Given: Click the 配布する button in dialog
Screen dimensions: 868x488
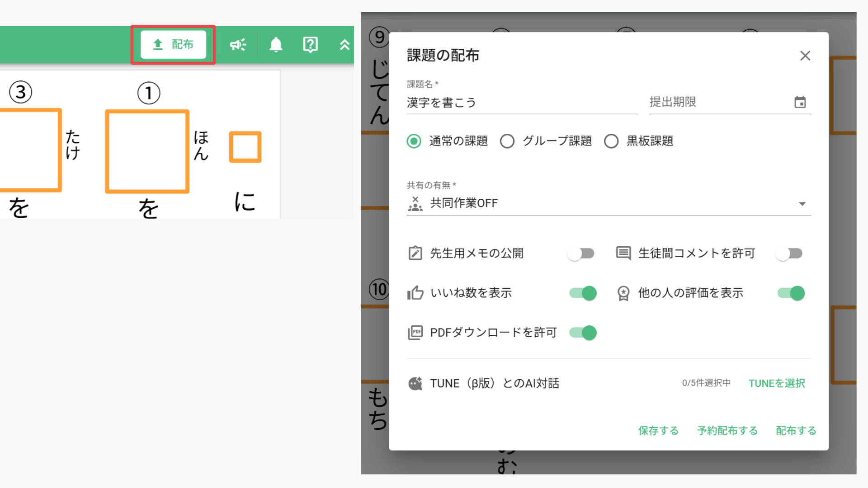Looking at the screenshot, I should pos(796,431).
